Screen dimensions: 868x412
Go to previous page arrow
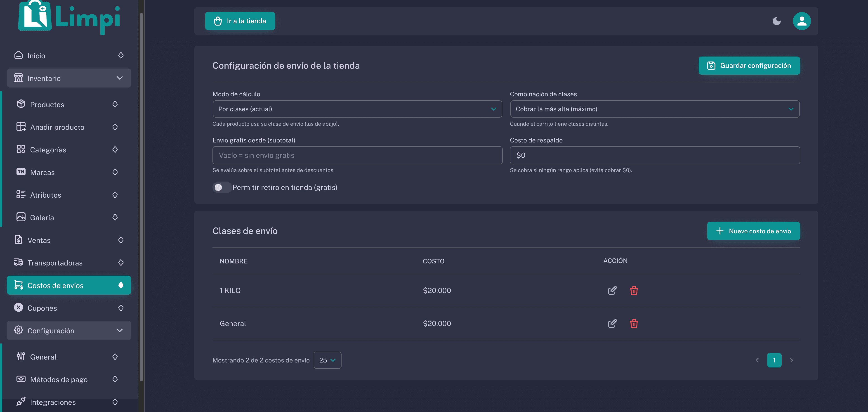pyautogui.click(x=757, y=360)
